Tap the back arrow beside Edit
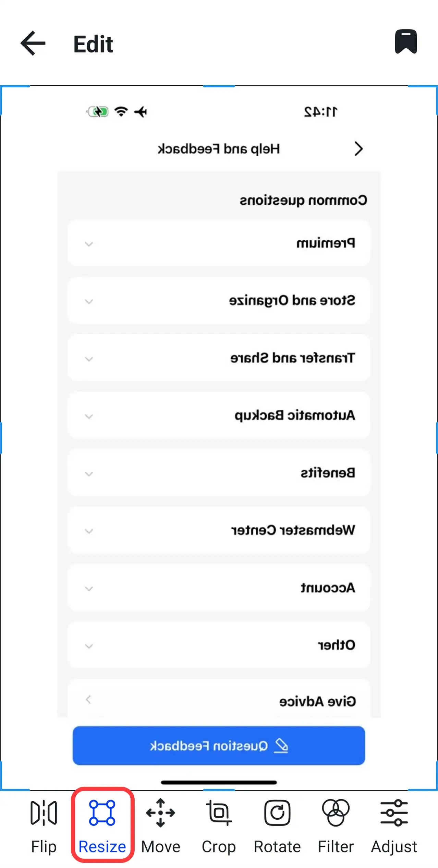 coord(32,43)
